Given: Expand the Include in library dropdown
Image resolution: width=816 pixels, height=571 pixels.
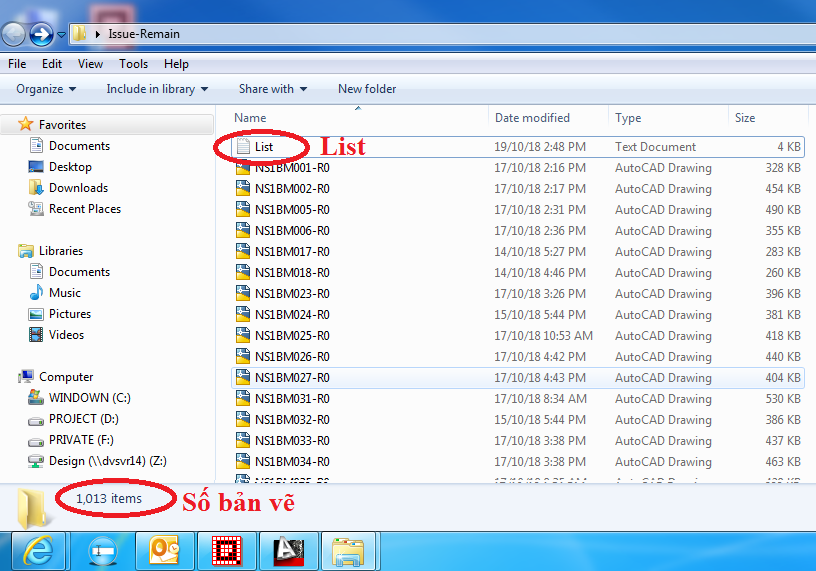Looking at the screenshot, I should pos(157,89).
